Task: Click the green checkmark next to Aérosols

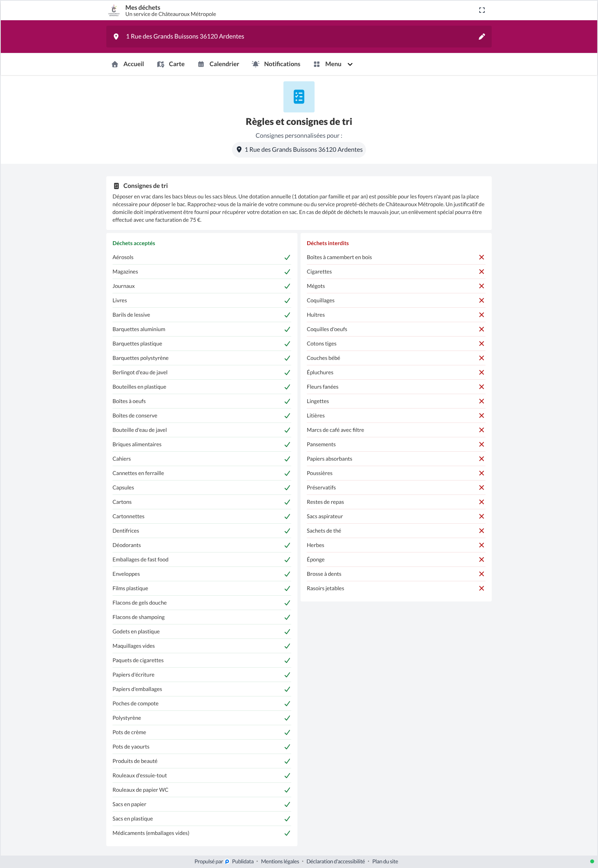Action: (x=287, y=258)
